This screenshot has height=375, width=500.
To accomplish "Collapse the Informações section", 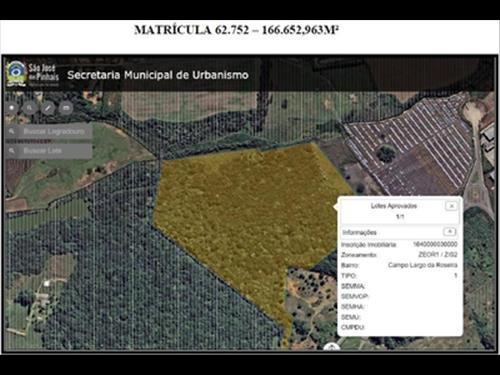I will click(x=449, y=232).
